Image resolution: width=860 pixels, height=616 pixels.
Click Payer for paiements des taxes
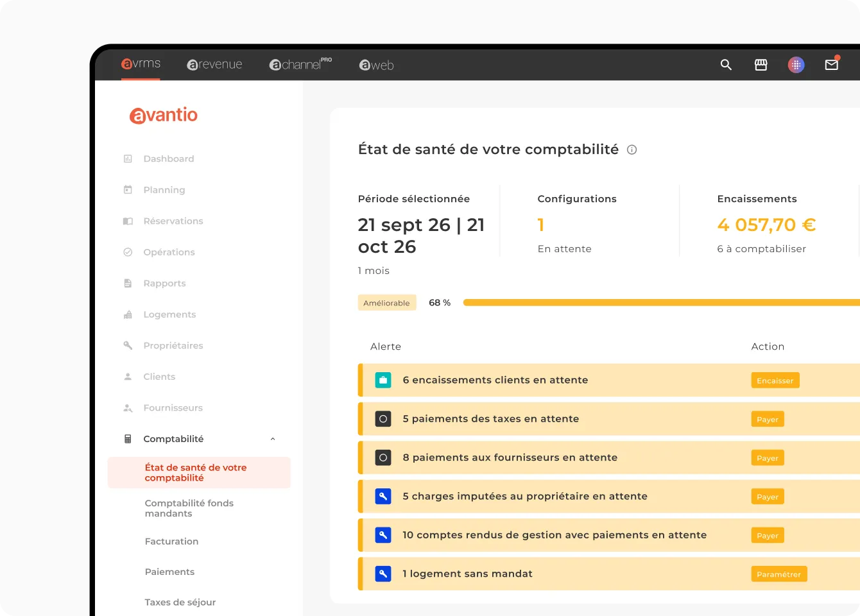pos(768,419)
